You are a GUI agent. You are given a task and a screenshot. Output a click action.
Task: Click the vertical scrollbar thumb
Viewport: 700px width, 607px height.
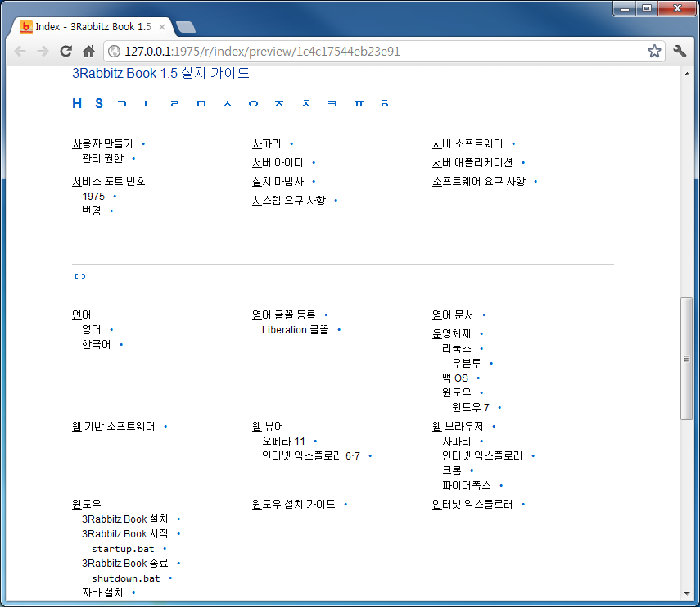(687, 359)
